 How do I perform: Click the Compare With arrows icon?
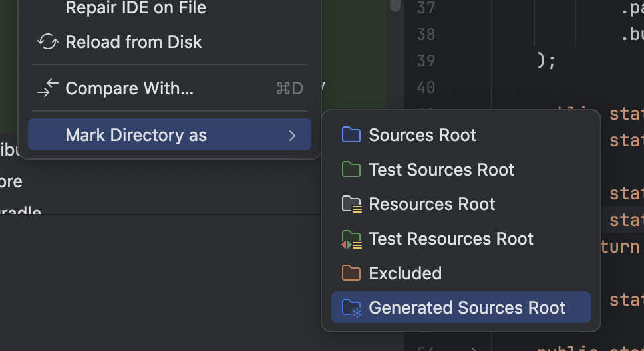pos(48,88)
